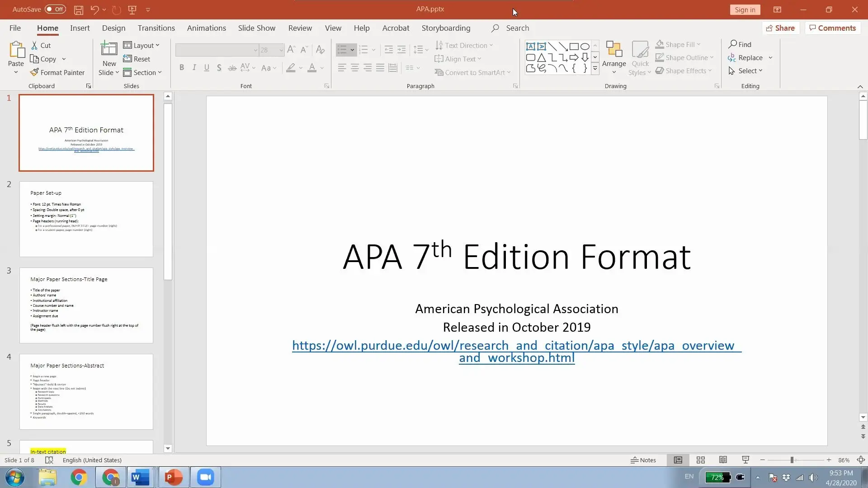Click the Arrange icon
The width and height of the screenshot is (868, 488).
[614, 49]
